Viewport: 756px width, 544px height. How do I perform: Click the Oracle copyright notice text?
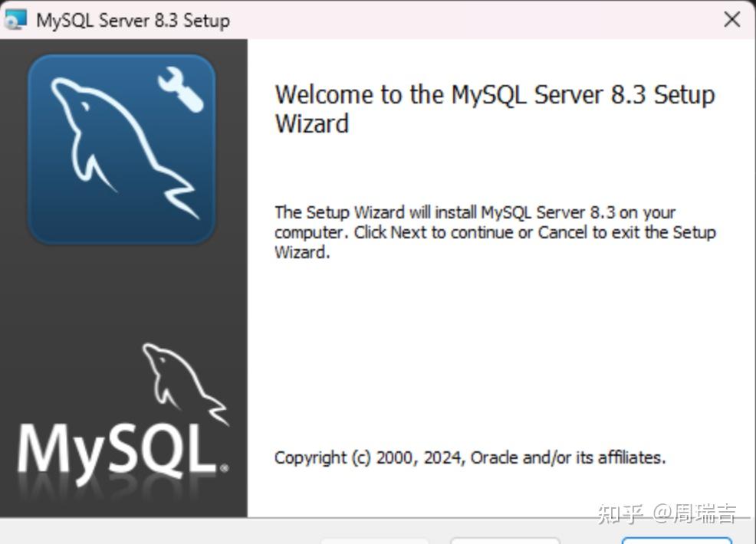click(x=469, y=457)
